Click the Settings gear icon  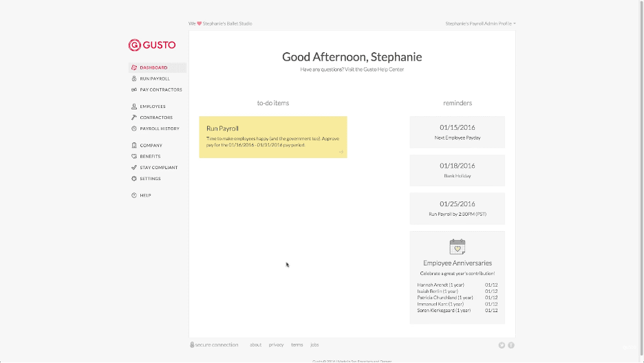(x=134, y=179)
